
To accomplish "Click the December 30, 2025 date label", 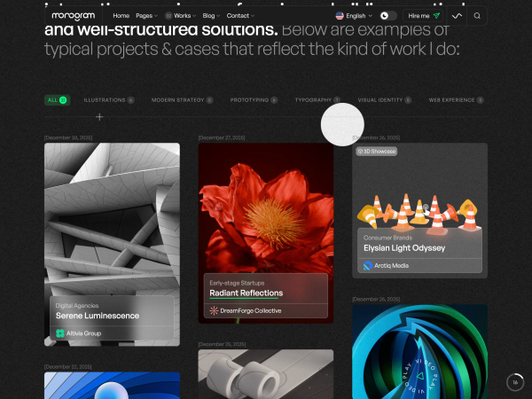I will 68,137.
